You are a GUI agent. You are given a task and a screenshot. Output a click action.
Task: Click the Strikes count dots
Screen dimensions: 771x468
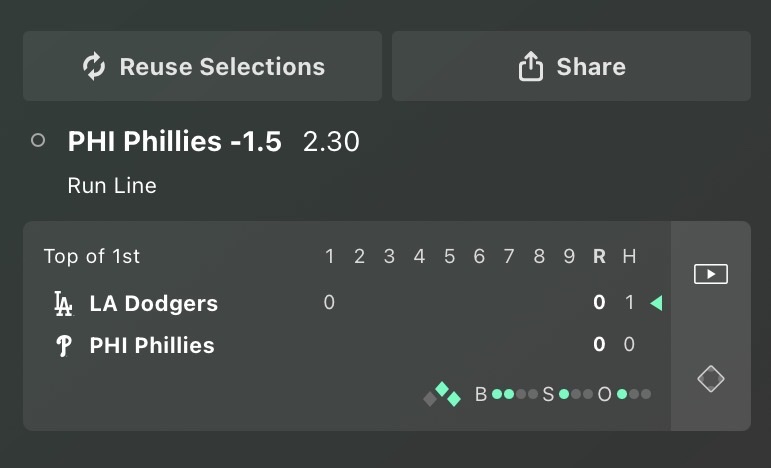[x=576, y=394]
